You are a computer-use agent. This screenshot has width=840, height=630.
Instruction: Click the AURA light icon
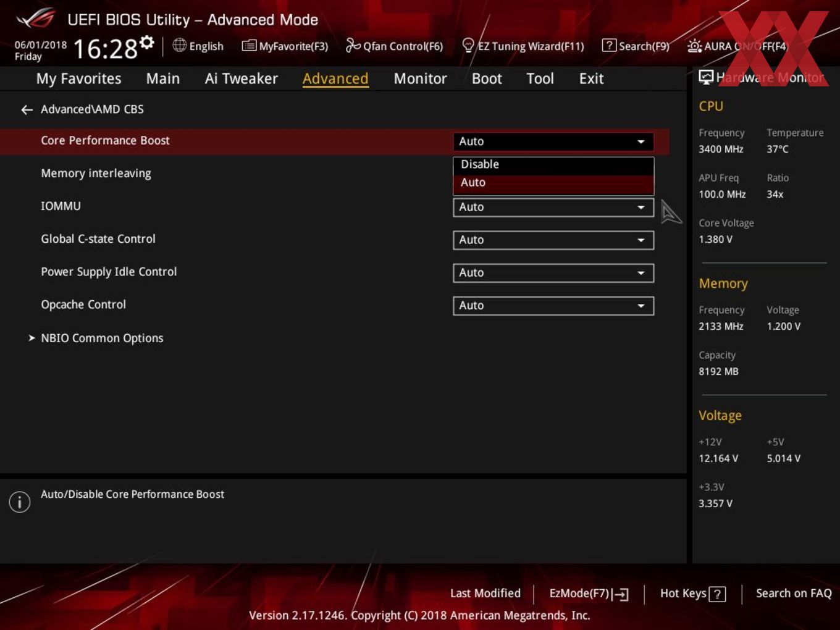(x=695, y=46)
